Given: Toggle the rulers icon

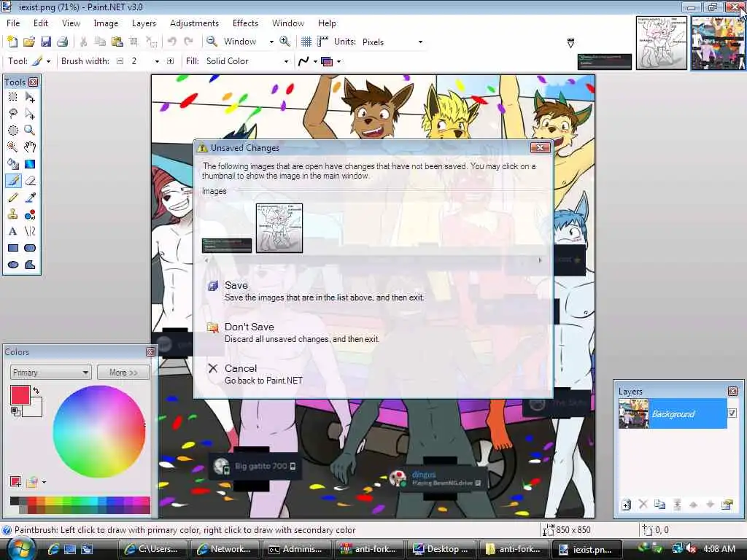Looking at the screenshot, I should point(323,42).
